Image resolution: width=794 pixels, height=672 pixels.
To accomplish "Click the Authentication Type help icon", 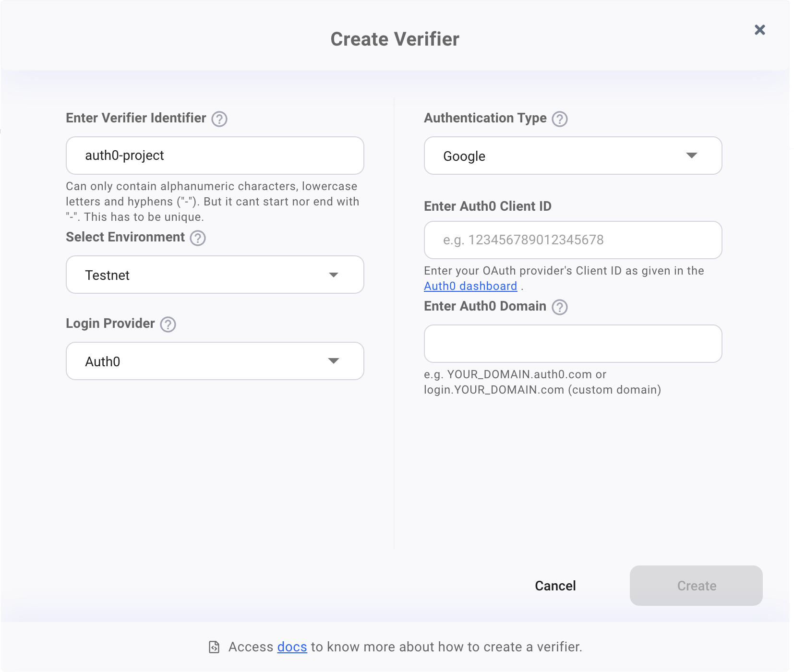I will tap(560, 119).
